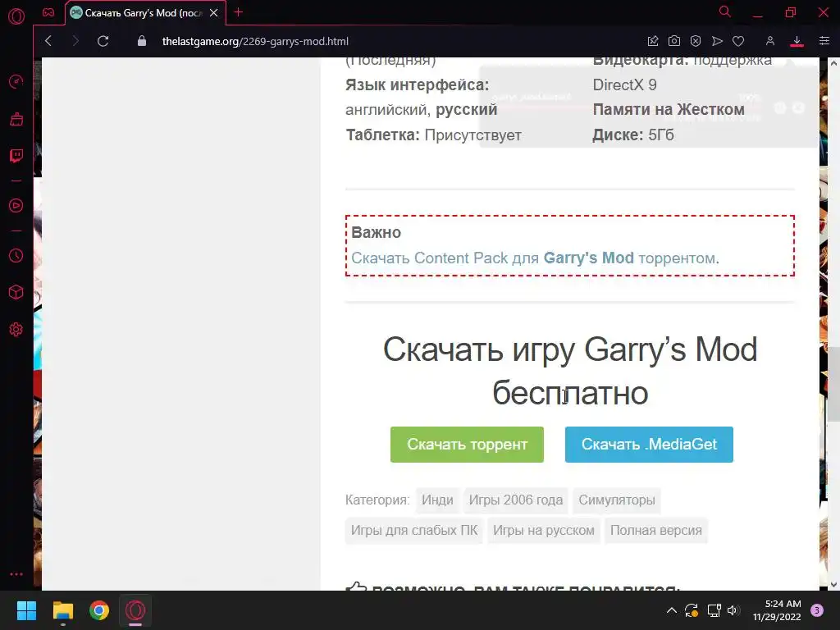Viewport: 840px width, 630px height.
Task: Open GX Corner gamepad icon
Action: 48,12
